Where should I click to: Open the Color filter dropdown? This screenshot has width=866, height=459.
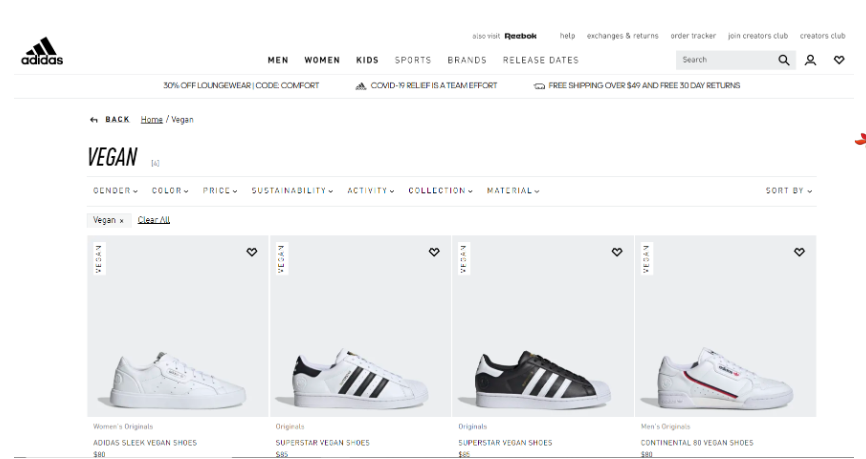tap(170, 191)
